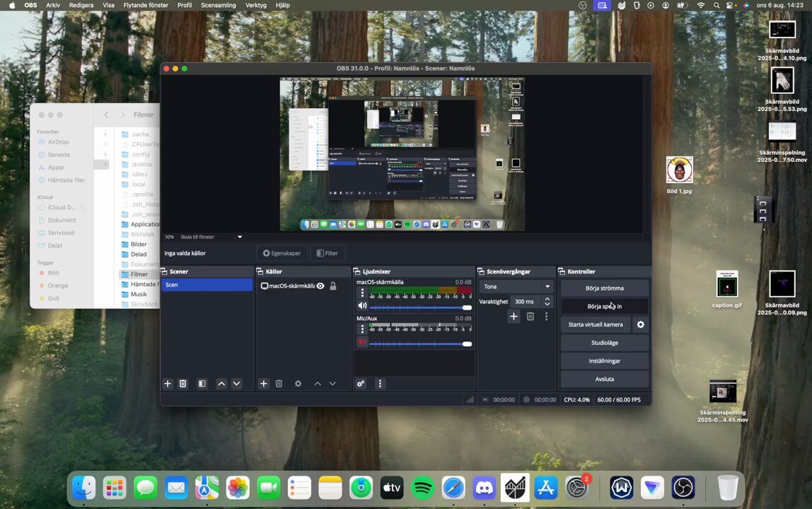
Task: Open the Arkiv menu
Action: (x=53, y=5)
